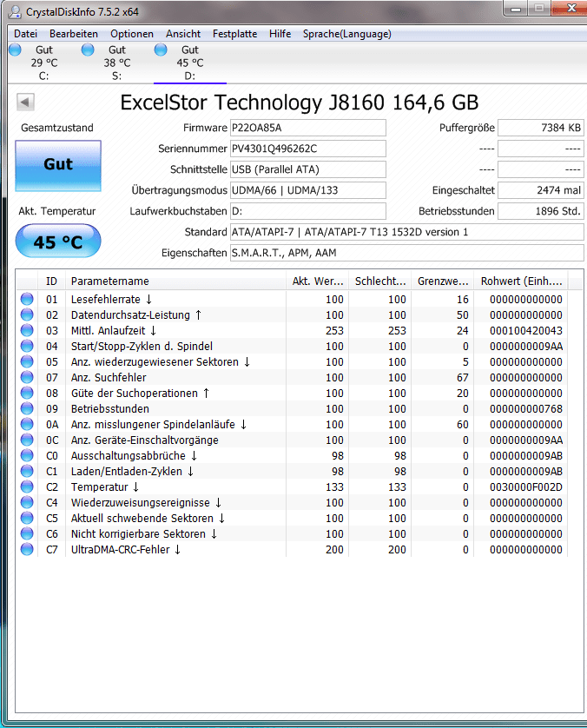Select the Lesefehlerrate parameter name
587x728 pixels.
tap(111, 300)
